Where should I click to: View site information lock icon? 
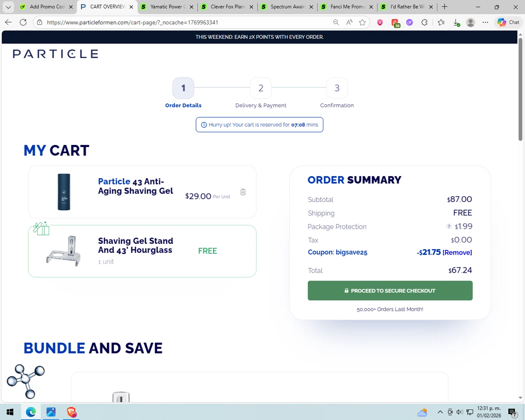(x=40, y=22)
